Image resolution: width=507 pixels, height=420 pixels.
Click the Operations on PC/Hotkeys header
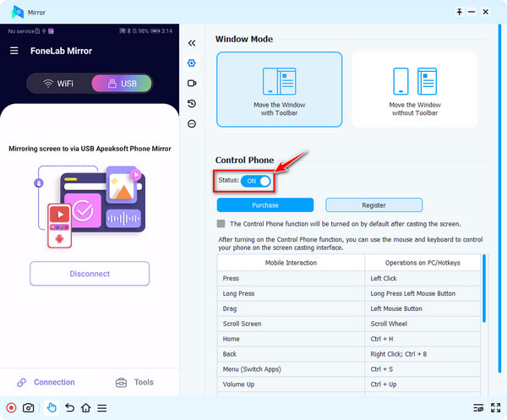(x=422, y=263)
